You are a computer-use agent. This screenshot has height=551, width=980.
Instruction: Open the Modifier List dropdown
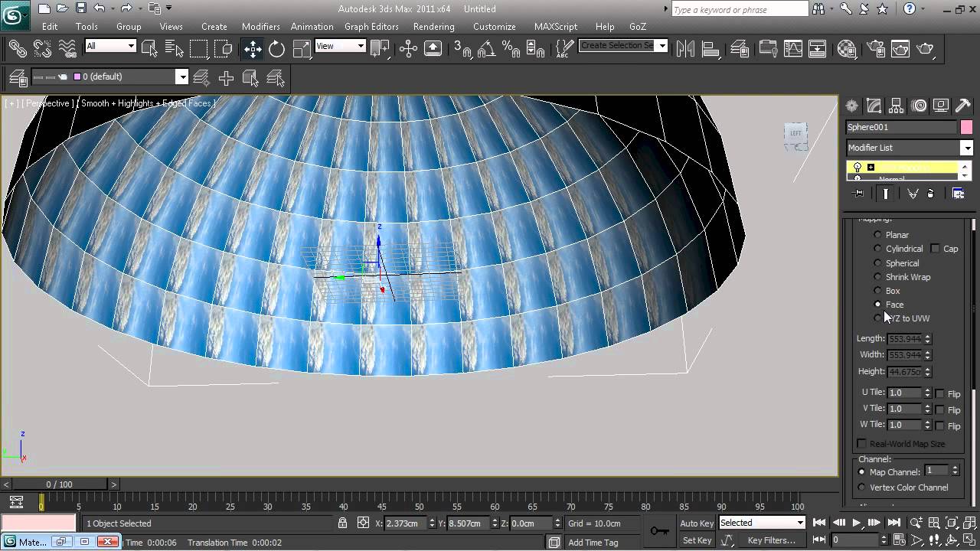point(967,148)
